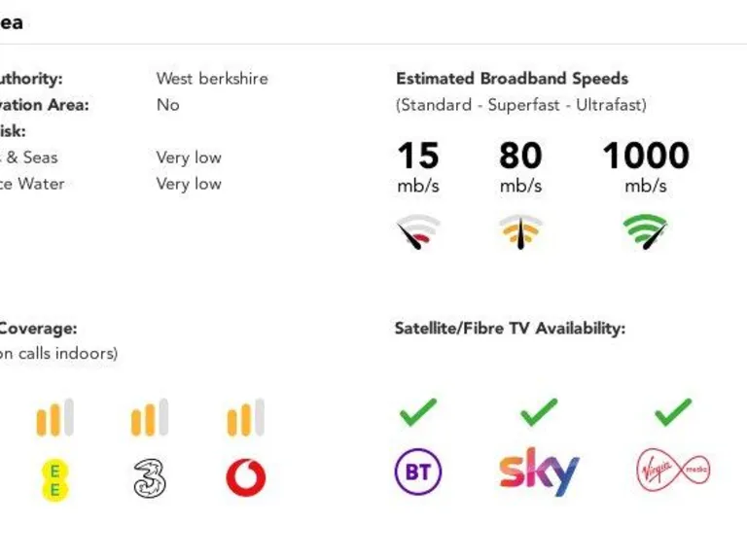Click the Vodafone logo icon
Image resolution: width=747 pixels, height=560 pixels.
[245, 478]
